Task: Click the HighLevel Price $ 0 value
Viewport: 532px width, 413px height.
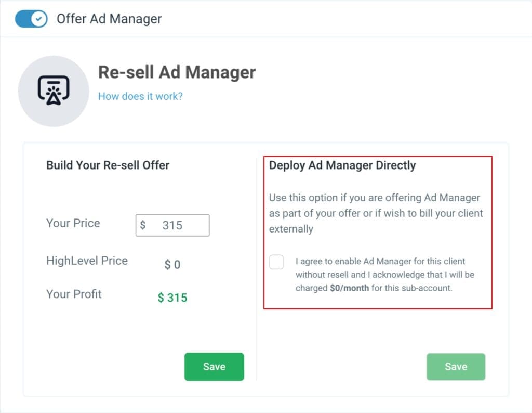Action: [172, 265]
